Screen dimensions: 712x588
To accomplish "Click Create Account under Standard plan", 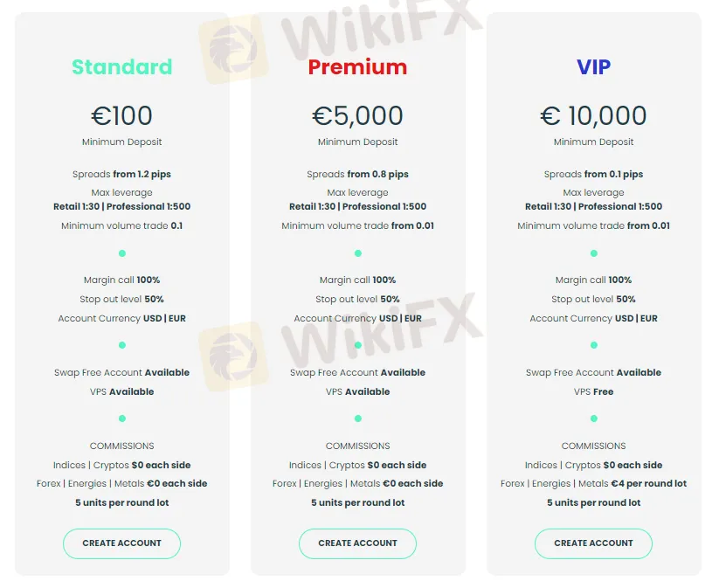I will click(121, 543).
